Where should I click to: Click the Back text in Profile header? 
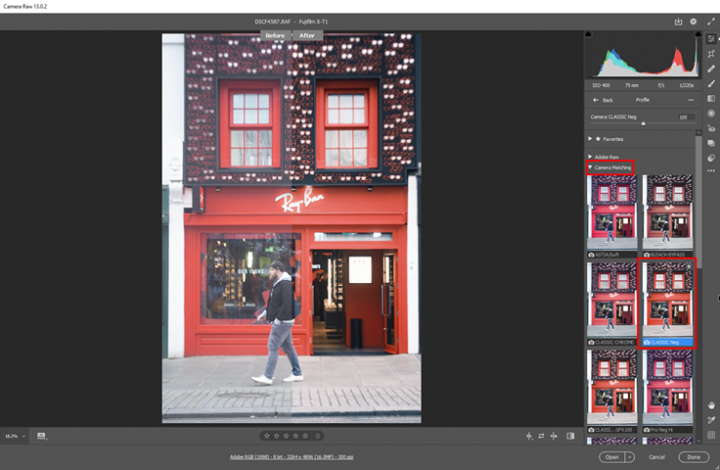608,100
